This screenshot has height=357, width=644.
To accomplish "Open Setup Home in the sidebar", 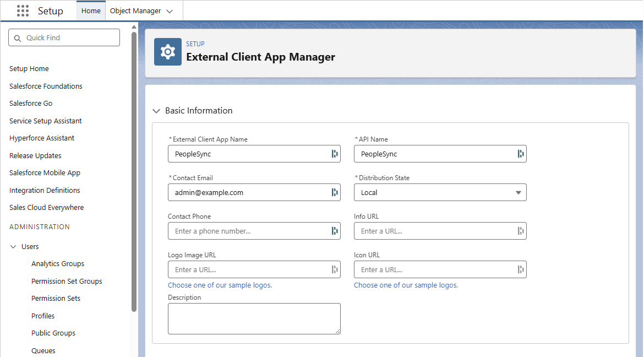I will [29, 69].
